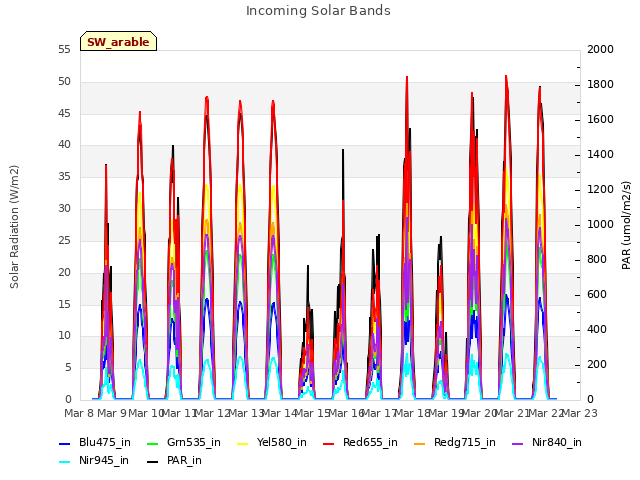This screenshot has height=480, width=640.
Task: Click the purple Nir840_in legend swatch
Action: (x=518, y=443)
